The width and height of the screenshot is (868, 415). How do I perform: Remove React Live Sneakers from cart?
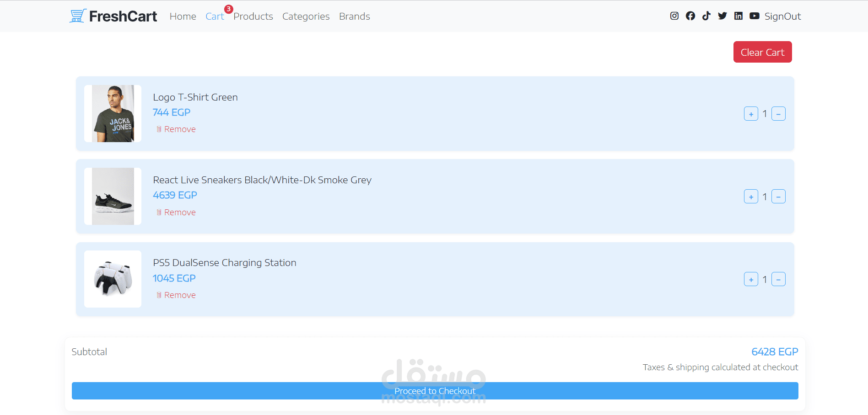(x=176, y=213)
